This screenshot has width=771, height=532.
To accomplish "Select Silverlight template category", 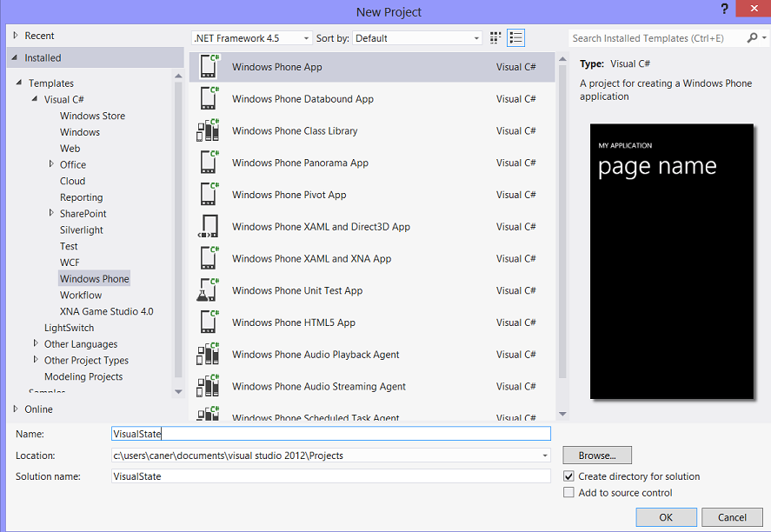I will pos(82,229).
